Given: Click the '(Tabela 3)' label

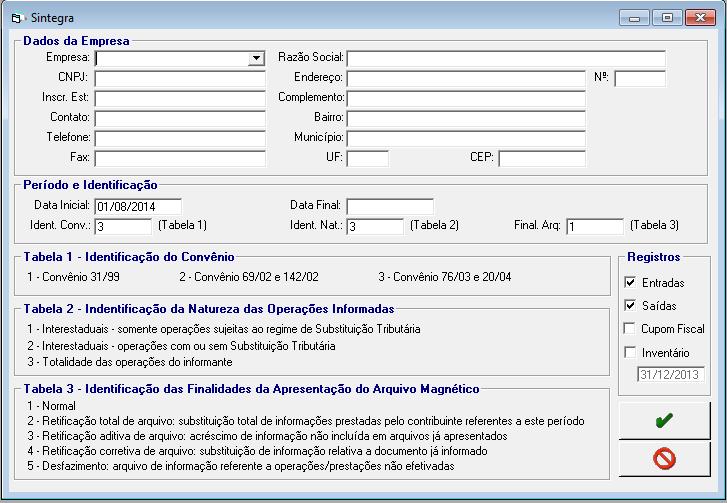Looking at the screenshot, I should (x=654, y=225).
